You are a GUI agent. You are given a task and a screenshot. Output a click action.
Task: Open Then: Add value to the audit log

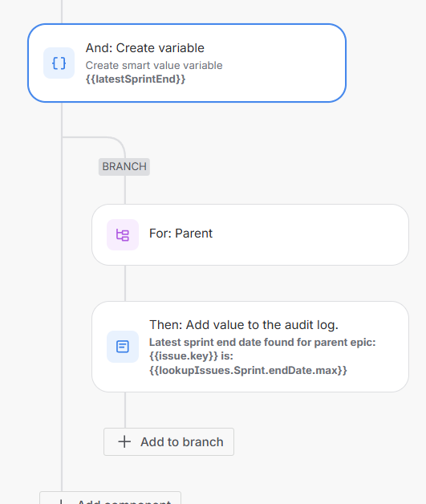coord(250,347)
